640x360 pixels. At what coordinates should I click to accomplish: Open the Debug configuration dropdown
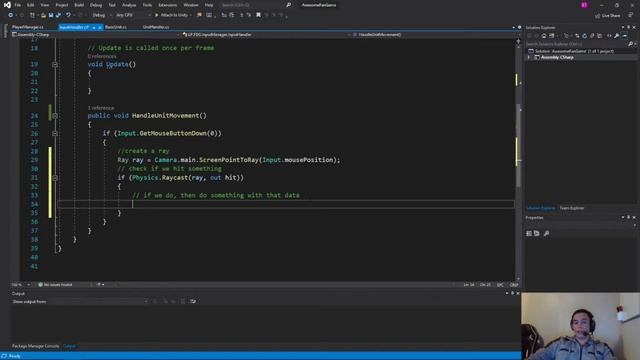pyautogui.click(x=102, y=15)
